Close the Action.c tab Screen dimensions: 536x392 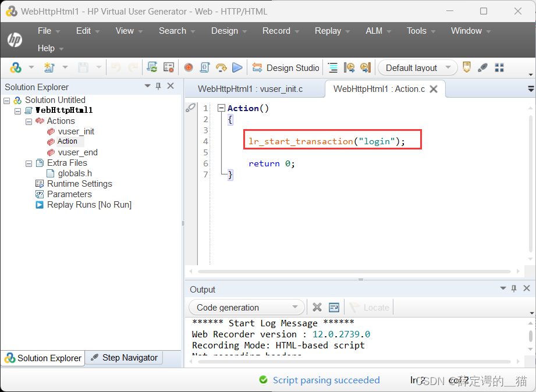434,89
